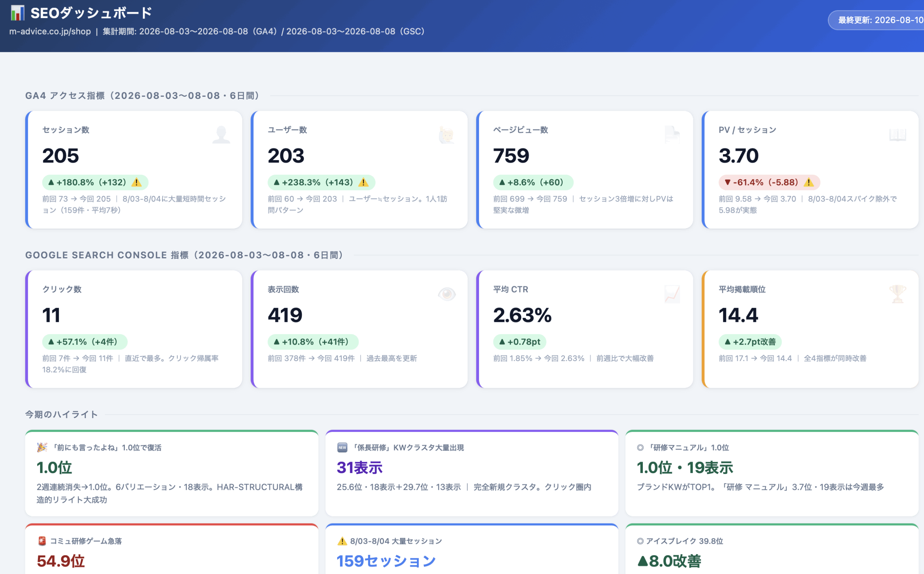
Task: Click the 159セッション highlight value
Action: (x=386, y=561)
